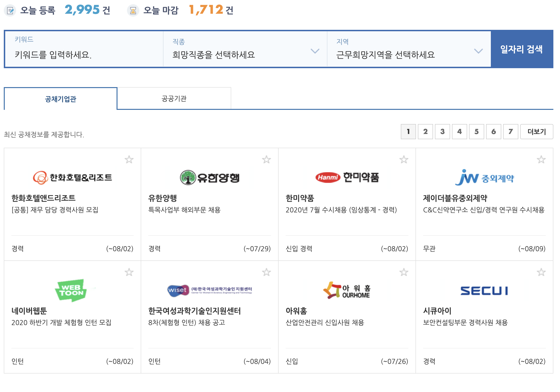Click the 한화호텔&리조트 company logo

tap(72, 178)
